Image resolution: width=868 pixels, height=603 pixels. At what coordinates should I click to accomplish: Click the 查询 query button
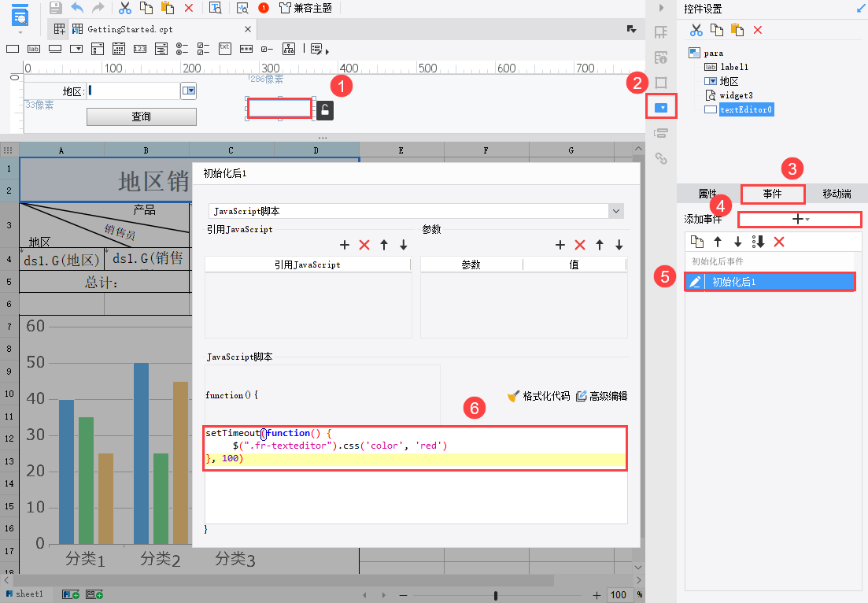[x=142, y=116]
